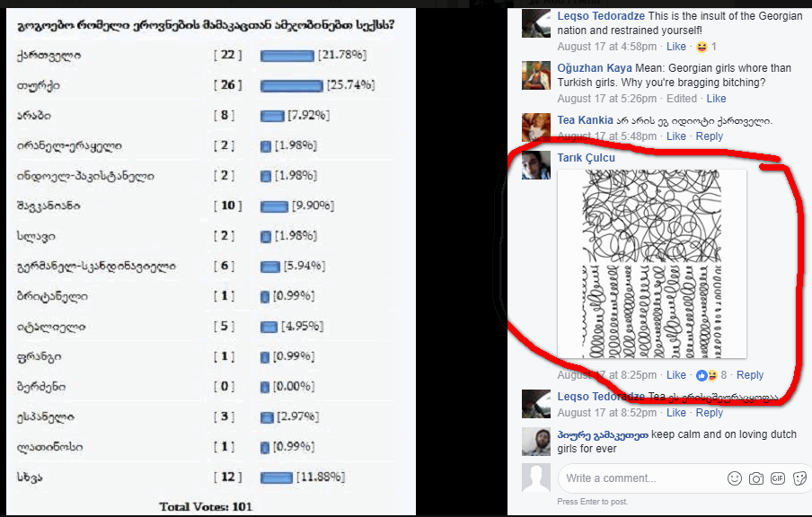Image resolution: width=812 pixels, height=517 pixels.
Task: Open the sticker picker icon
Action: [x=799, y=478]
